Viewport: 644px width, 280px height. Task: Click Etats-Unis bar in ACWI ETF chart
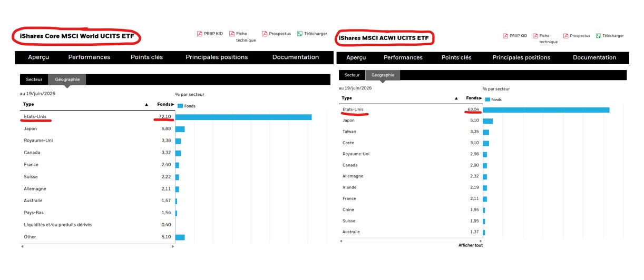pos(546,110)
